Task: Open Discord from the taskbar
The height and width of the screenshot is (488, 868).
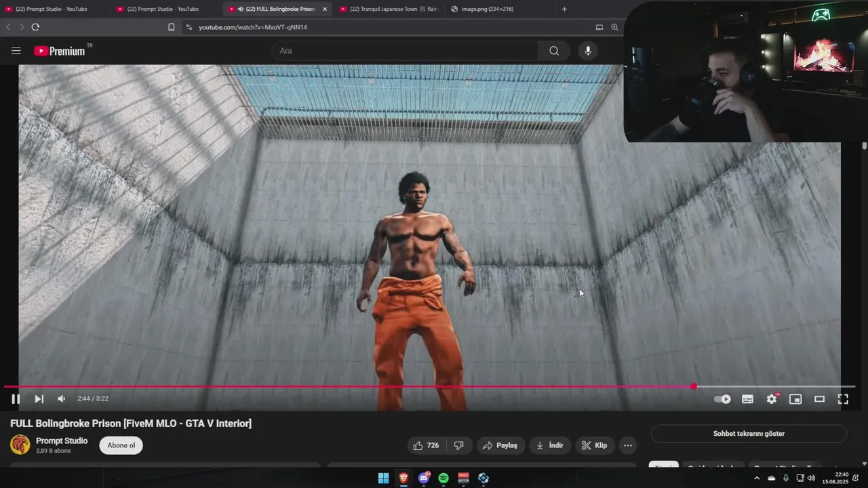Action: pyautogui.click(x=424, y=478)
